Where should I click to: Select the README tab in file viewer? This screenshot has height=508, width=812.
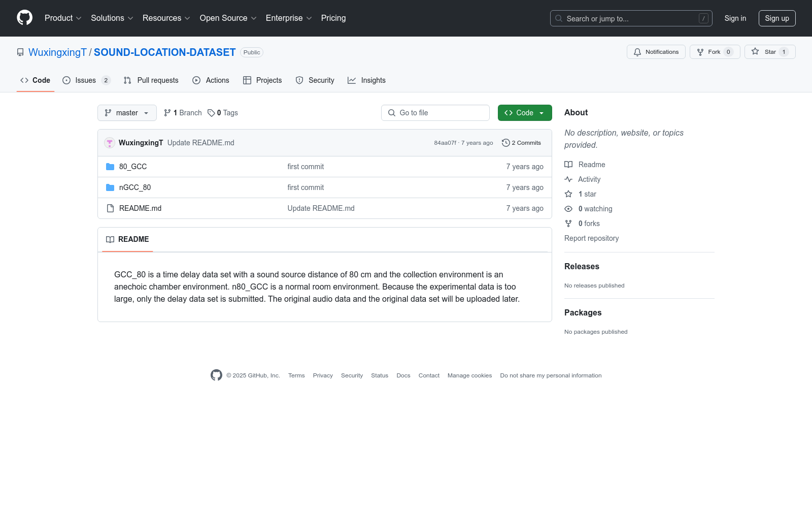127,239
